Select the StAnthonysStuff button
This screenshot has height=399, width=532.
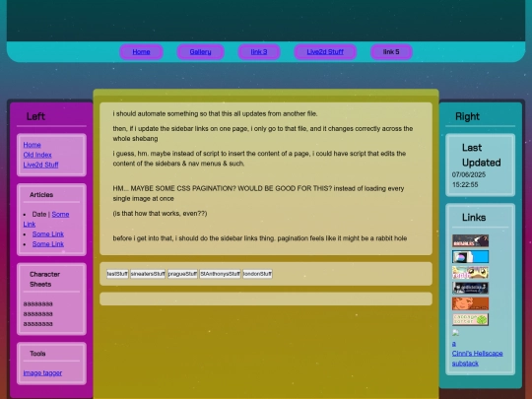point(221,274)
